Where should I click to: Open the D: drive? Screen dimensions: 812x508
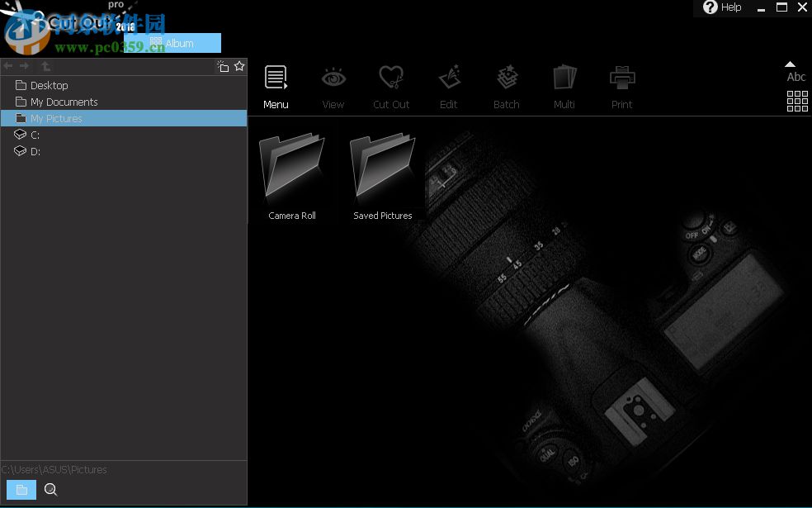click(x=124, y=151)
